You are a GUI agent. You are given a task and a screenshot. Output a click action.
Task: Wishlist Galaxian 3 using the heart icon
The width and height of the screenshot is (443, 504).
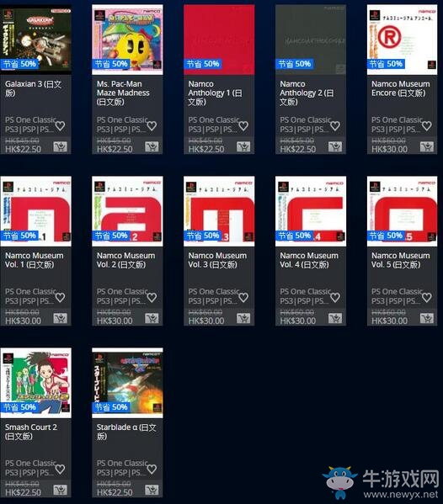(60, 125)
